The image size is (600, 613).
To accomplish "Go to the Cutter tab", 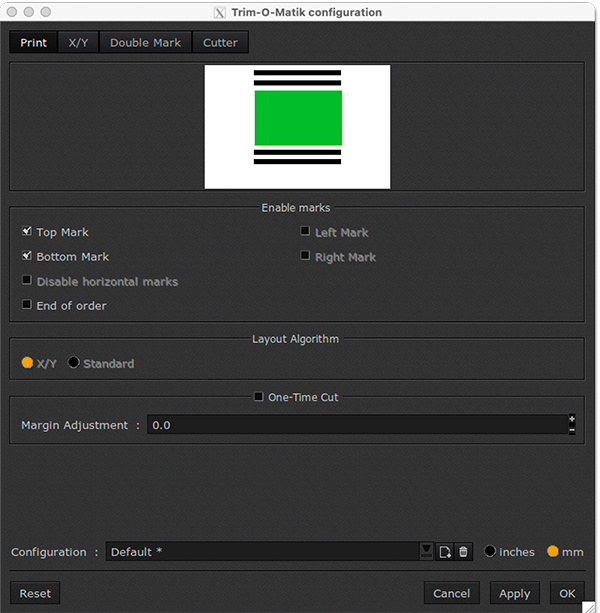I will tap(220, 43).
